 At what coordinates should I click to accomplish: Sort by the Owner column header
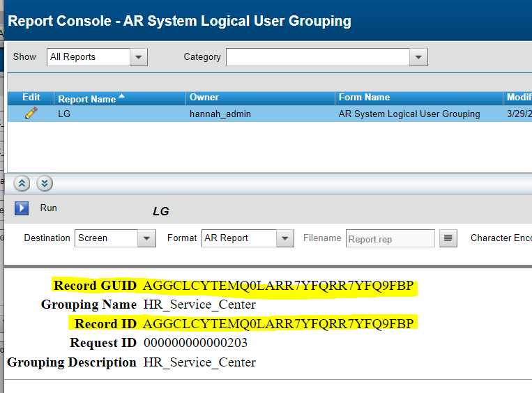coord(204,98)
